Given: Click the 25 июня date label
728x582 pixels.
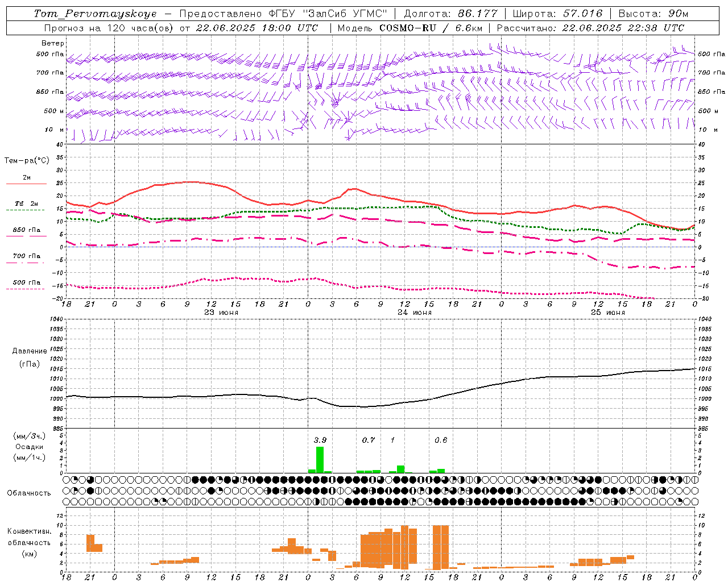Looking at the screenshot, I should click(x=608, y=313).
